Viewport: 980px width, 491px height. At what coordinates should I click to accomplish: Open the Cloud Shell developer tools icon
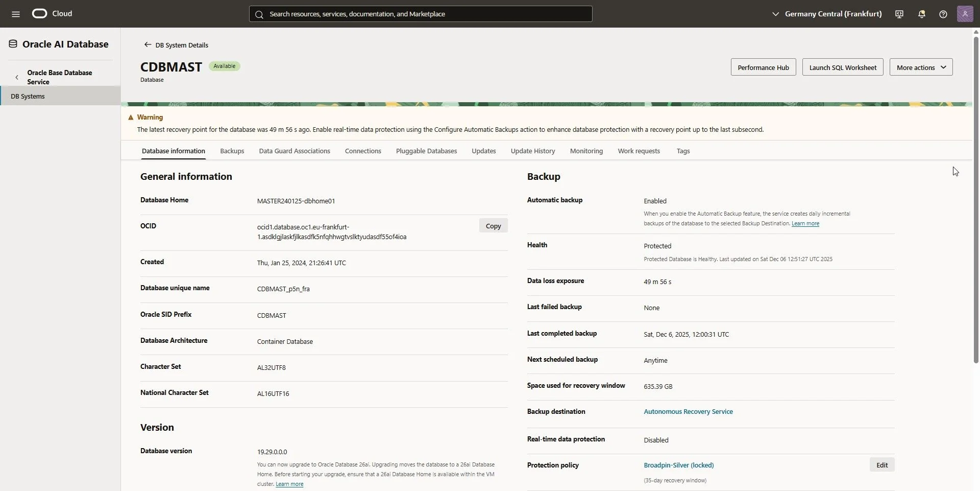pos(899,14)
